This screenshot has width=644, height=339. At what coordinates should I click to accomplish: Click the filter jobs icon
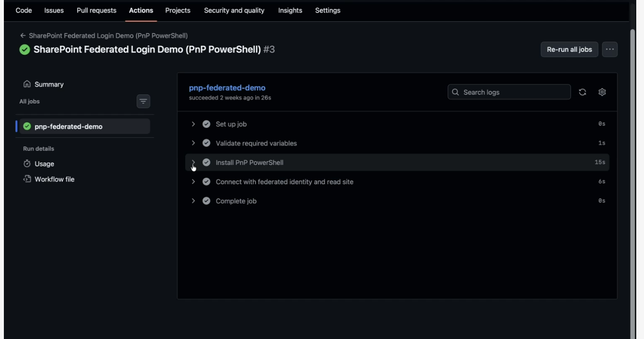click(143, 101)
